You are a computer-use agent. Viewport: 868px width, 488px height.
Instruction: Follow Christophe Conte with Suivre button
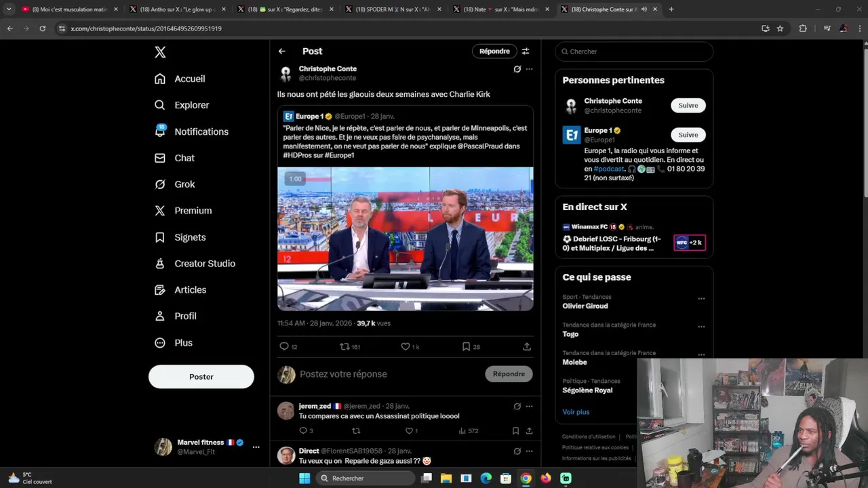688,105
